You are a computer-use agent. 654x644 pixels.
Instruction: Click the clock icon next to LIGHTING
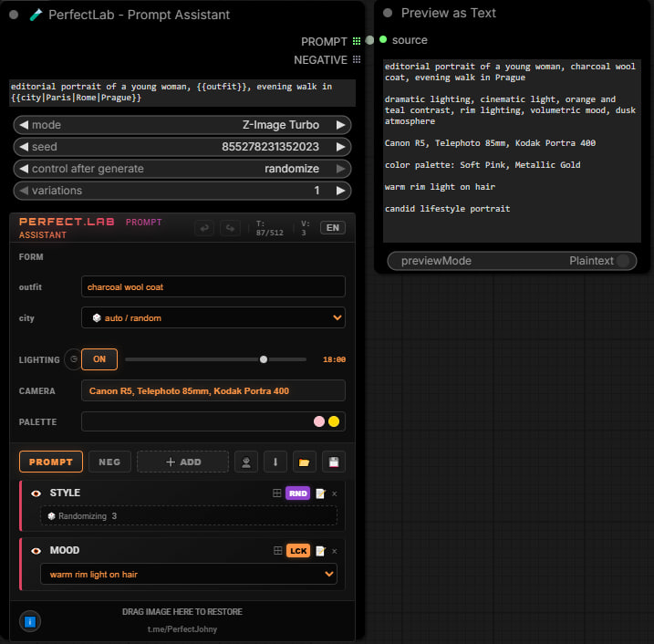(x=74, y=359)
